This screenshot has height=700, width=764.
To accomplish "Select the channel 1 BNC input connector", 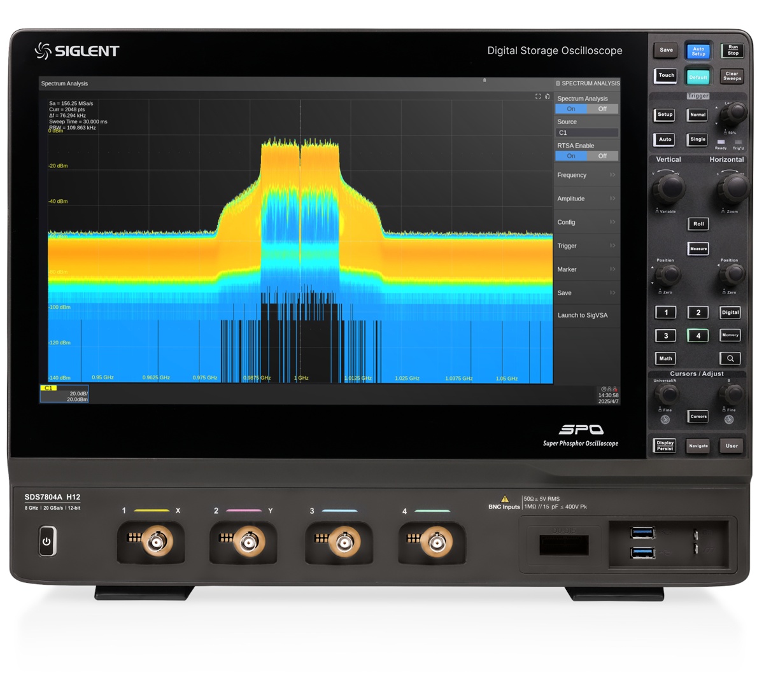I will (156, 542).
